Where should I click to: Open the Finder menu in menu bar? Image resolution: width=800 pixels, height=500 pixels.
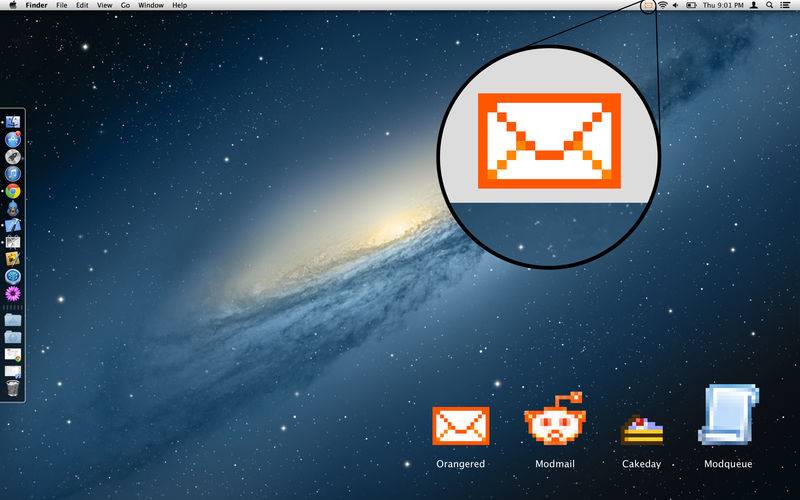click(x=36, y=5)
